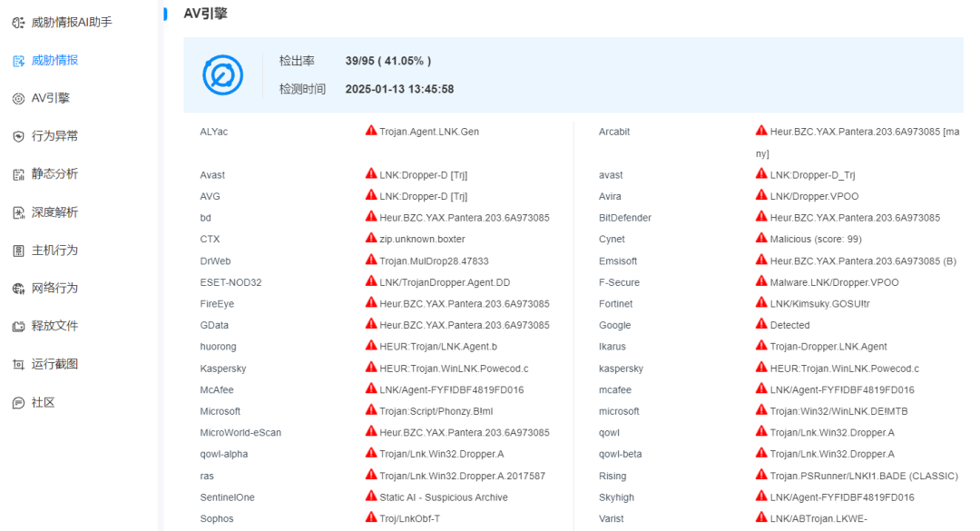980x531 pixels.
Task: Click the Fortinet result LNK/Kimsuky.GOSU!tr
Action: [820, 304]
